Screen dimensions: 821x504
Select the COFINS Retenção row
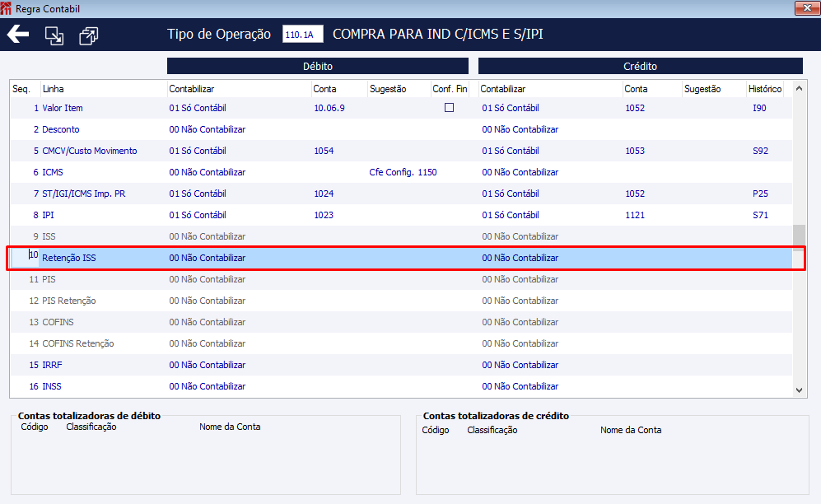401,344
